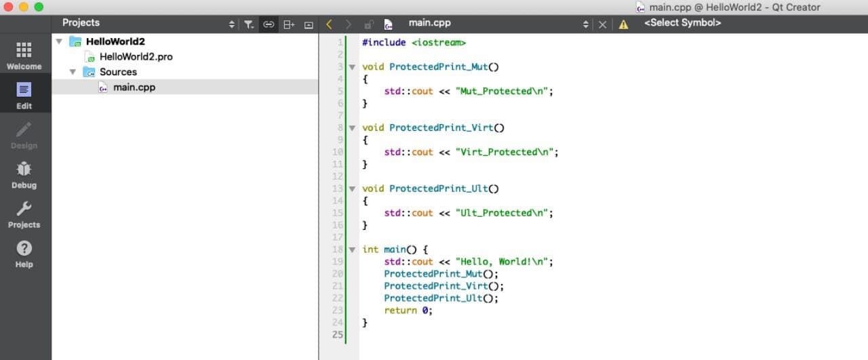Screen dimensions: 868x360
Task: Click the green zoom window button
Action: point(39,7)
